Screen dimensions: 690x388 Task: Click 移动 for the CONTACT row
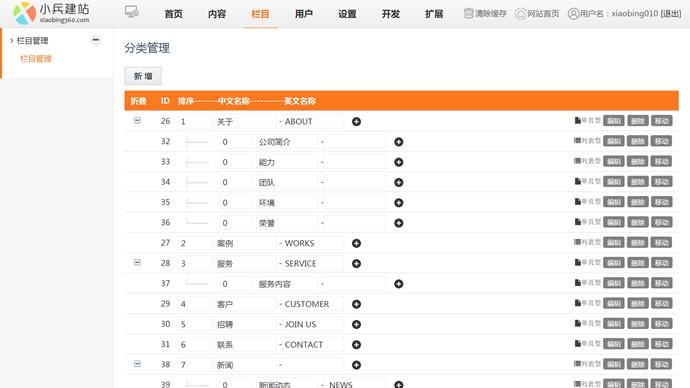661,344
